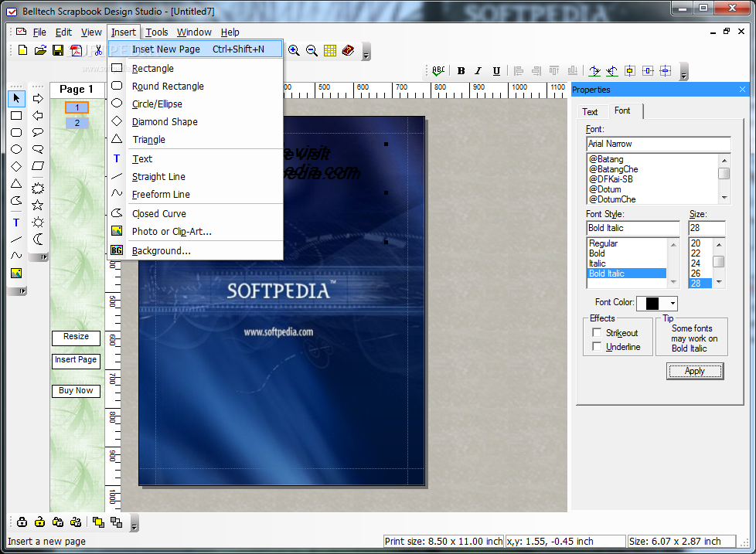This screenshot has height=554, width=756.
Task: Enable the Underline effect checkbox
Action: point(597,346)
